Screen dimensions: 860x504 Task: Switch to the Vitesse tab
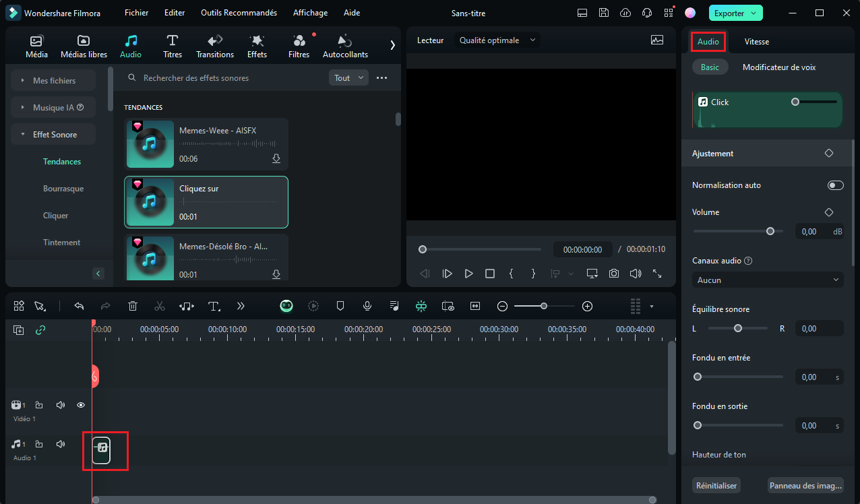coord(756,42)
